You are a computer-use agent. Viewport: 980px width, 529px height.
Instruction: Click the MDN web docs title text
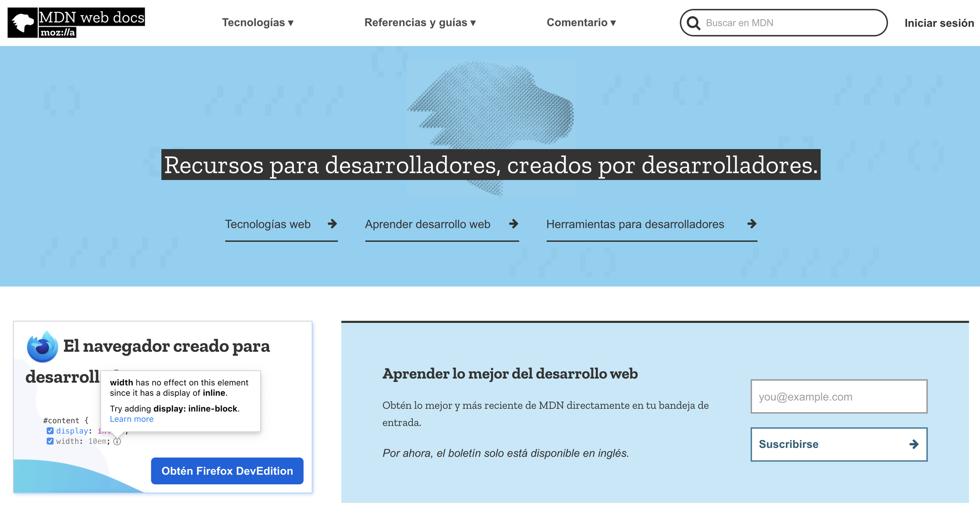pos(92,17)
